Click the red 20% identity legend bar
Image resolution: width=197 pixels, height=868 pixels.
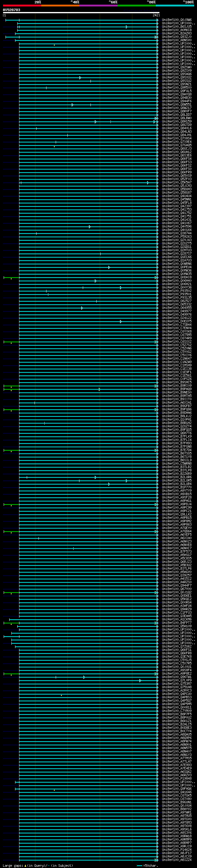tap(22, 6)
